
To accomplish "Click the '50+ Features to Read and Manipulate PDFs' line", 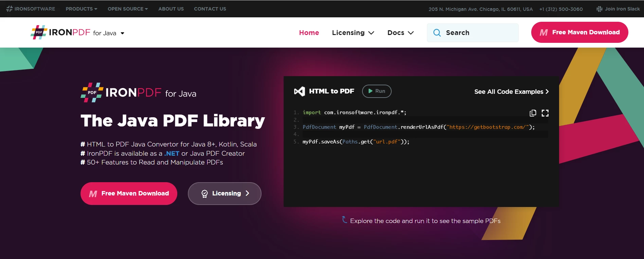I will coord(152,162).
